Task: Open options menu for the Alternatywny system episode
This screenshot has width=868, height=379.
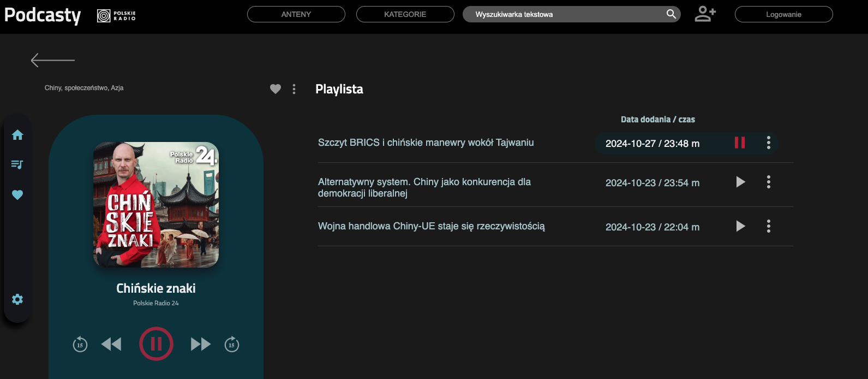Action: 769,182
